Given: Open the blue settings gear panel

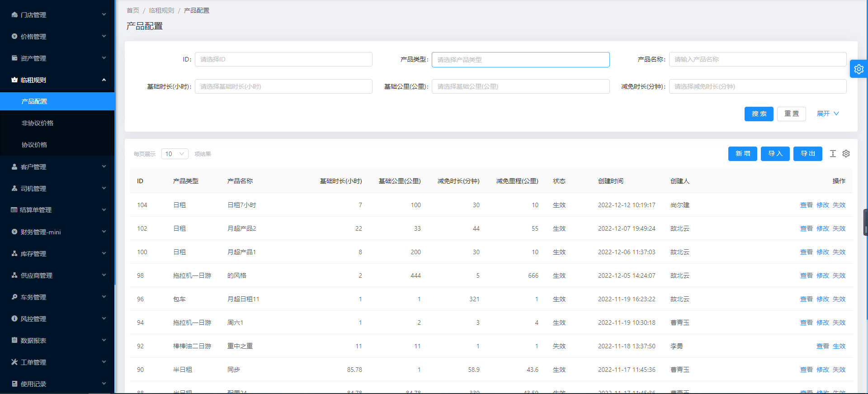Looking at the screenshot, I should [859, 69].
